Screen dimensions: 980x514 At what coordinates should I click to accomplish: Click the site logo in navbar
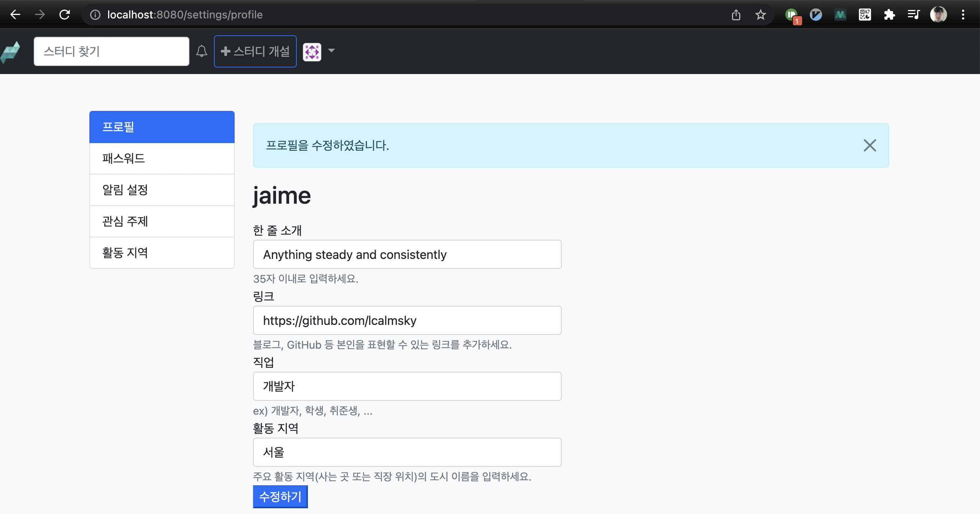(x=10, y=52)
